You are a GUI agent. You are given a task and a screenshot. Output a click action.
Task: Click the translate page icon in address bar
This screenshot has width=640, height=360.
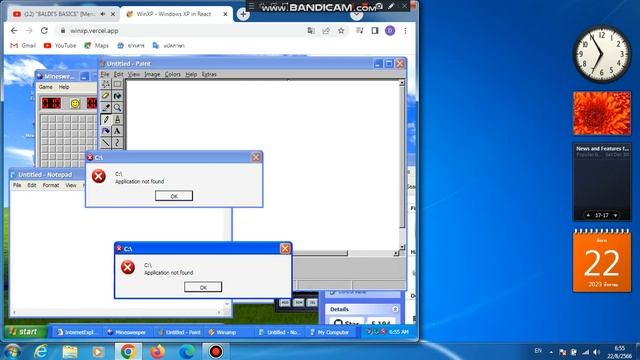click(x=311, y=31)
